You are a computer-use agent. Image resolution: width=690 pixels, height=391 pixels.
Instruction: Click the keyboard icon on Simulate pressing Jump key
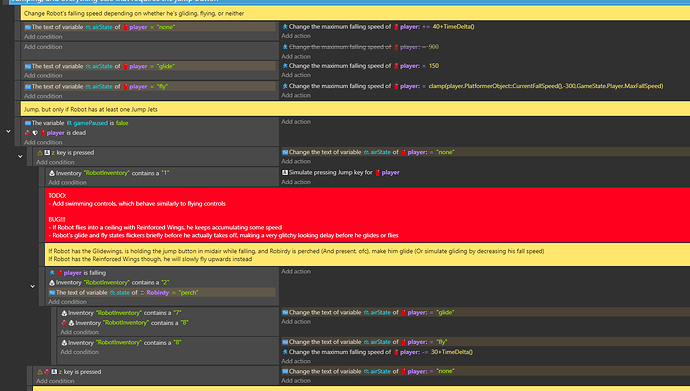pos(285,172)
